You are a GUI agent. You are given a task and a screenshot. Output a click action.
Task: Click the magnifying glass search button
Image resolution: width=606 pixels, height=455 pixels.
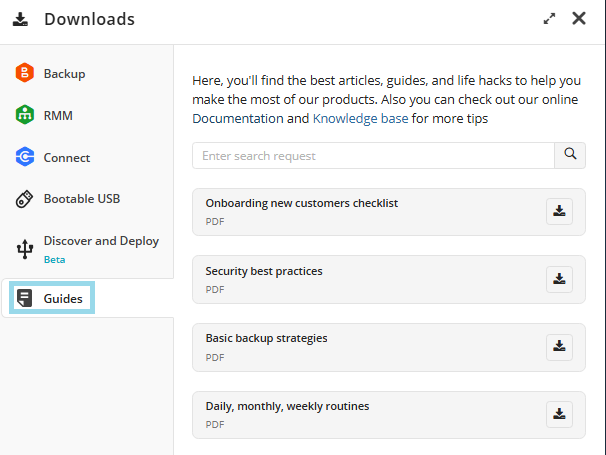(570, 155)
